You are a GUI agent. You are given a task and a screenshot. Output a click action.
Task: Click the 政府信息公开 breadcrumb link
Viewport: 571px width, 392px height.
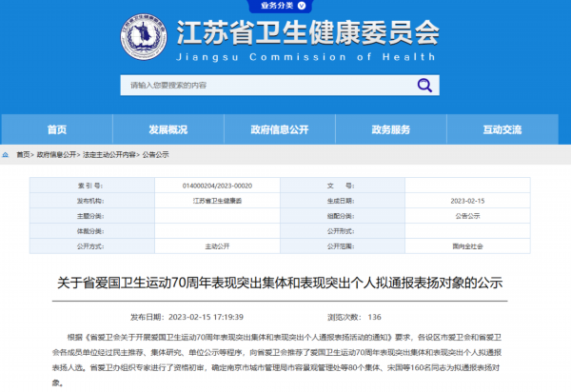tap(56, 153)
